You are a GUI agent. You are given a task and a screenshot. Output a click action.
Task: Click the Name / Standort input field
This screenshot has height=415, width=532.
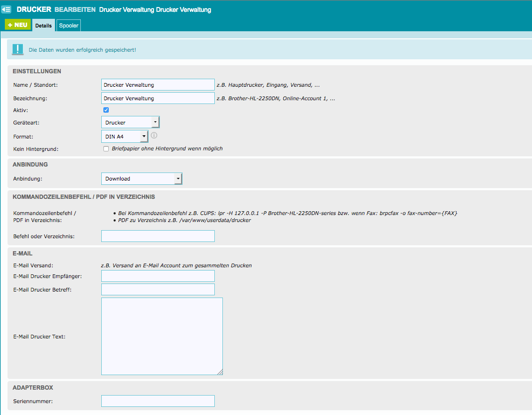pyautogui.click(x=158, y=85)
